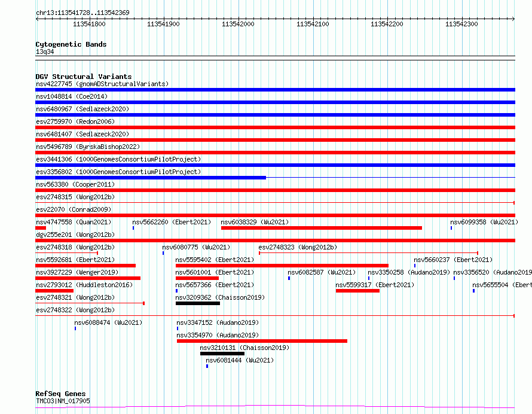
Task: Click nsv6481407 (Sedlazeck2020) label
Action: pyautogui.click(x=82, y=134)
